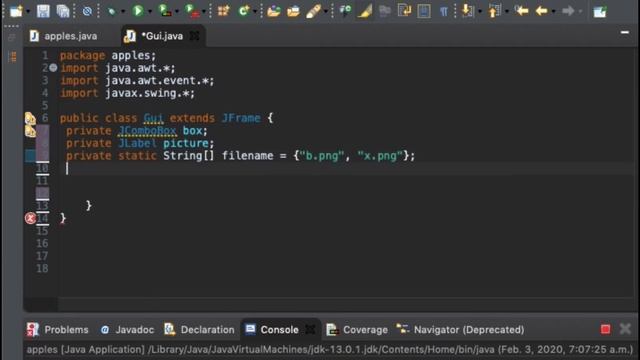Open the New Java Class dropdown arrow
640x360 pixels.
[x=255, y=12]
